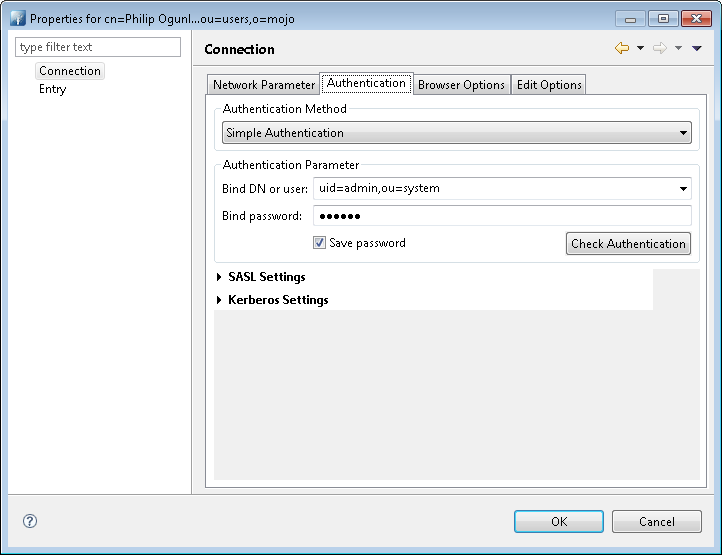722x555 pixels.
Task: Select the Authentication tab
Action: click(366, 83)
